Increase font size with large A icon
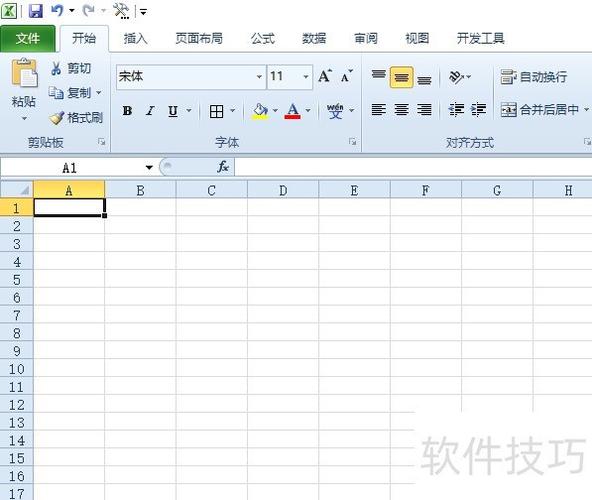This screenshot has width=592, height=500. (x=325, y=76)
